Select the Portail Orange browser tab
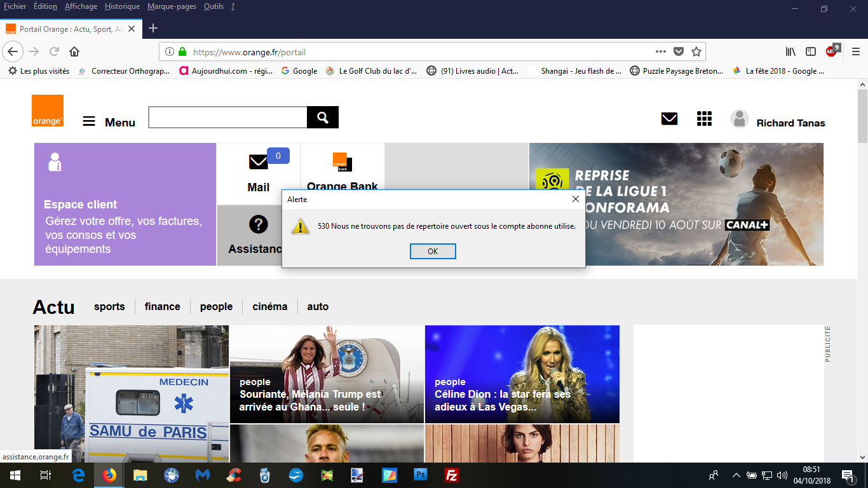The height and width of the screenshot is (488, 868). (71, 29)
